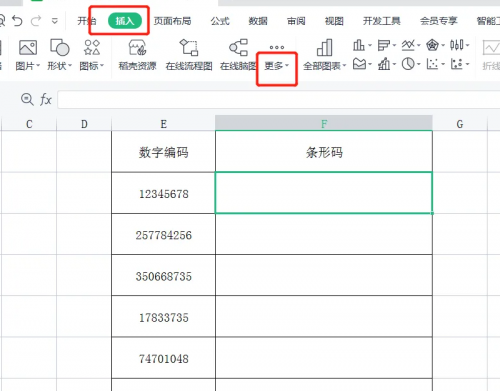Expand the bar chart dropdown arrow

394,45
